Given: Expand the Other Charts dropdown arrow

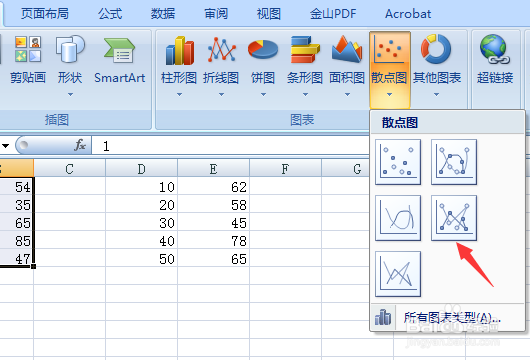Looking at the screenshot, I should 436,95.
